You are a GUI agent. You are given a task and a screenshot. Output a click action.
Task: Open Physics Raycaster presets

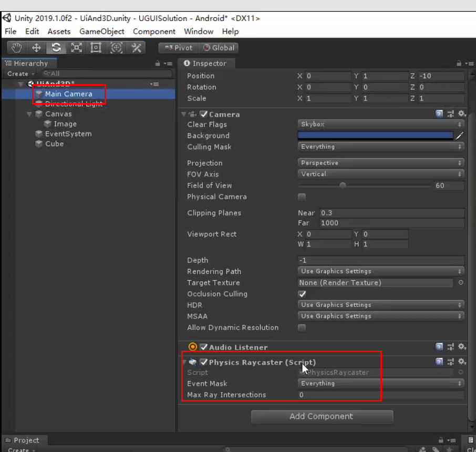(450, 362)
